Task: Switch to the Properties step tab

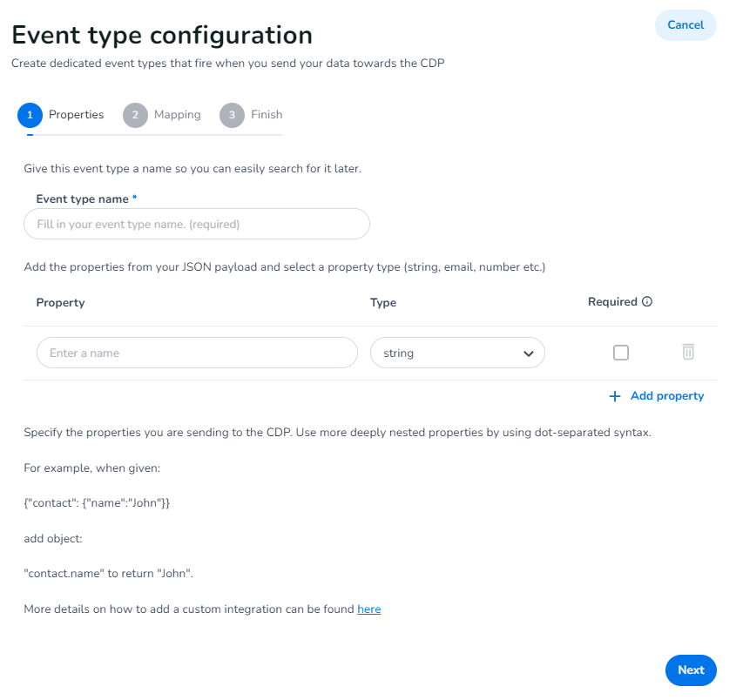Action: point(76,115)
